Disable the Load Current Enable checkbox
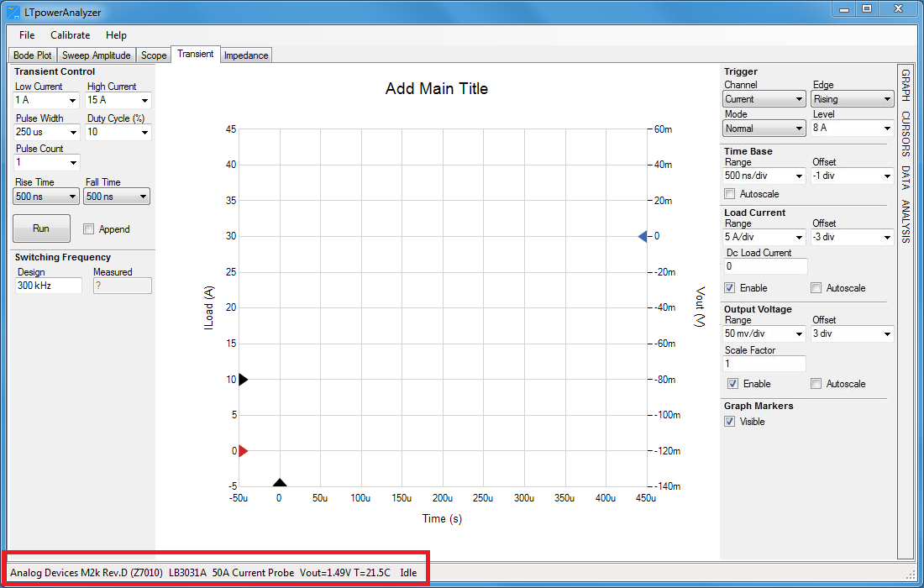924x588 pixels. (x=730, y=288)
